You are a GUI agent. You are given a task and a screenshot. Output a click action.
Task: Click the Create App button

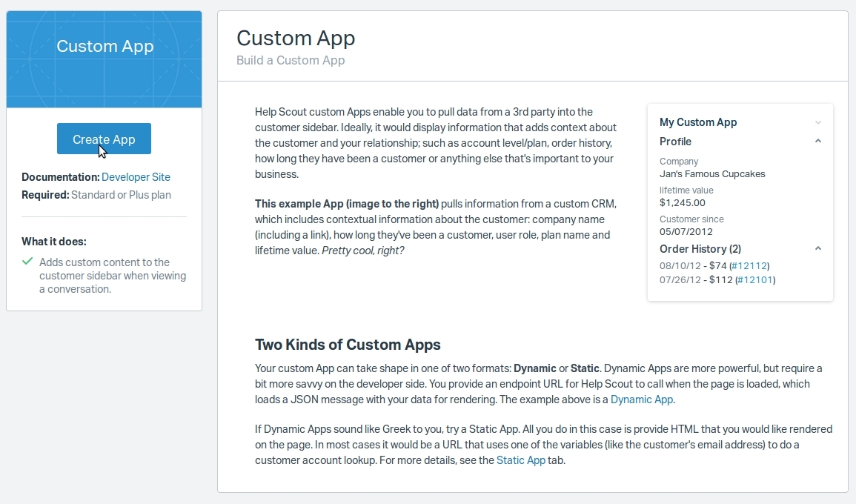104,139
